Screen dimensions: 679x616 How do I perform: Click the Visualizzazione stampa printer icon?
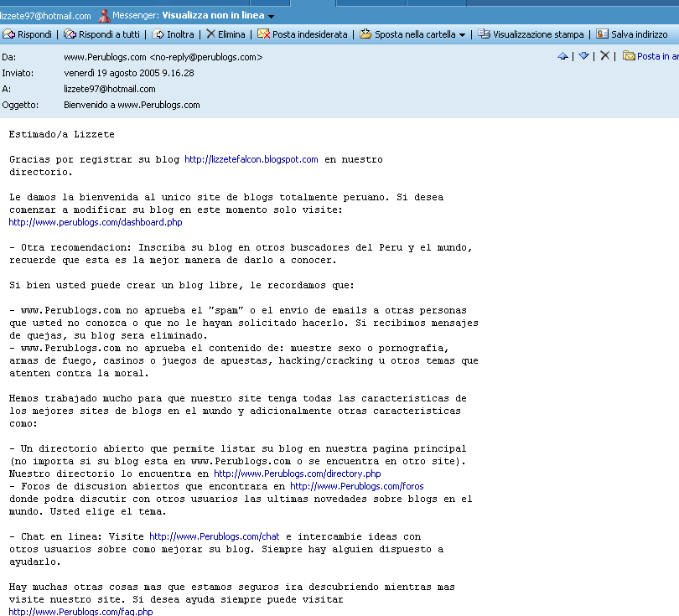click(484, 34)
